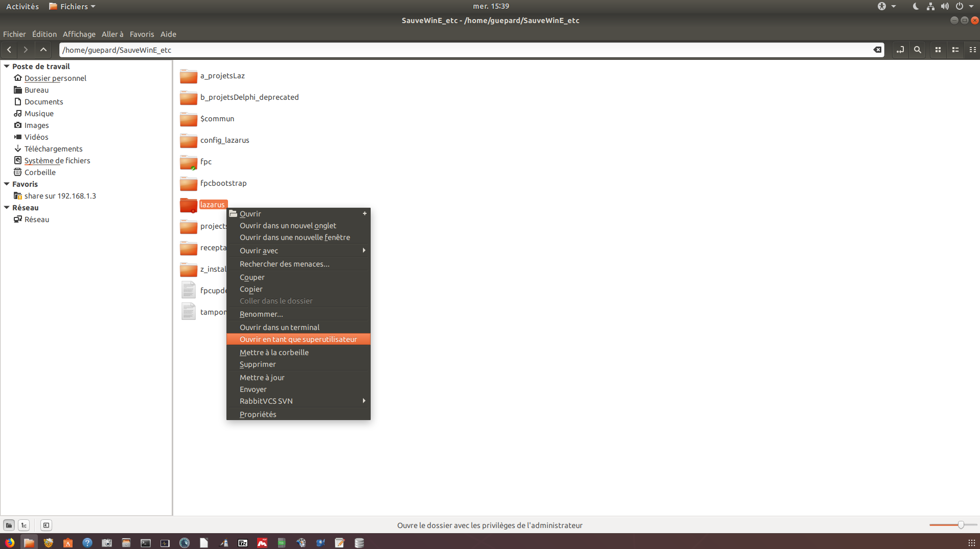Choose Renommer... in the context menu

298,314
